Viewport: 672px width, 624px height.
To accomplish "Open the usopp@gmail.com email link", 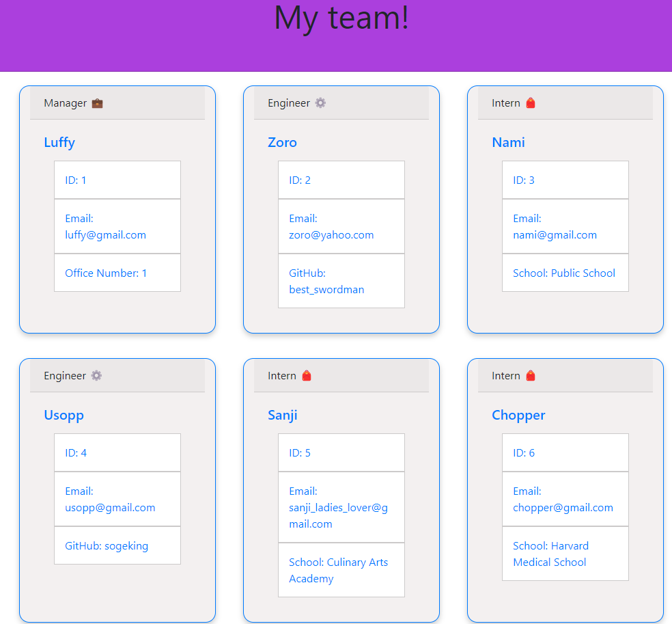I will pos(110,508).
